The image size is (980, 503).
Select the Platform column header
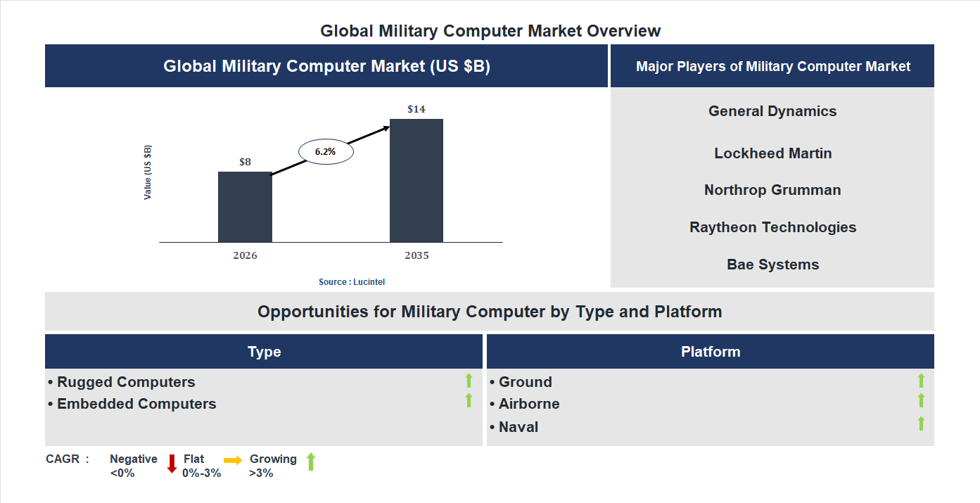tap(711, 352)
